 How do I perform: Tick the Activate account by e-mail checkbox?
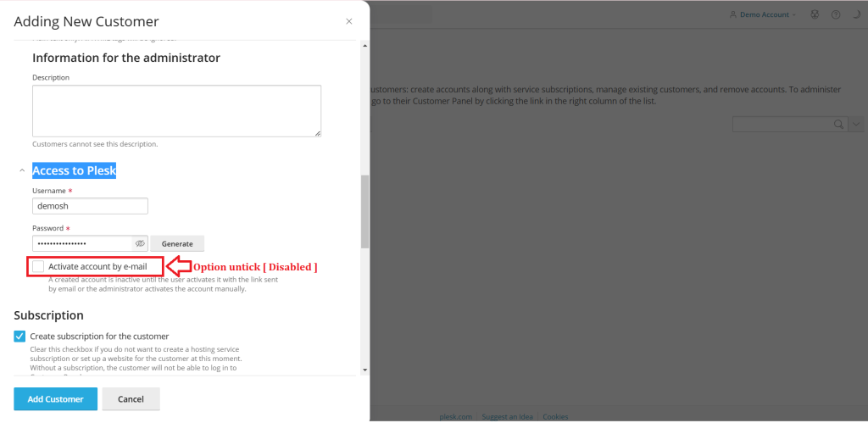[x=38, y=266]
